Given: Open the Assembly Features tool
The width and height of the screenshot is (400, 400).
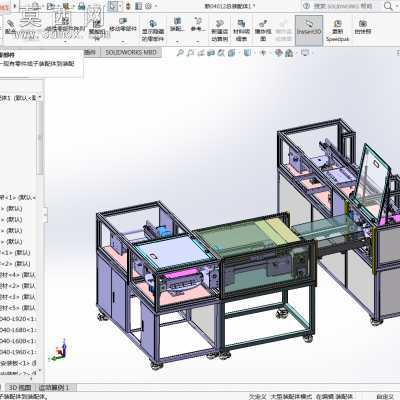Looking at the screenshot, I should [x=177, y=25].
